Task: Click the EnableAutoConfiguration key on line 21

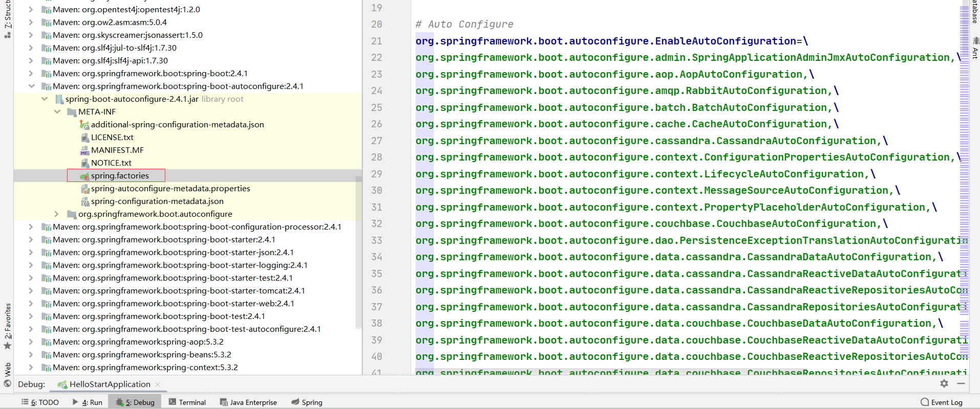Action: pyautogui.click(x=606, y=41)
